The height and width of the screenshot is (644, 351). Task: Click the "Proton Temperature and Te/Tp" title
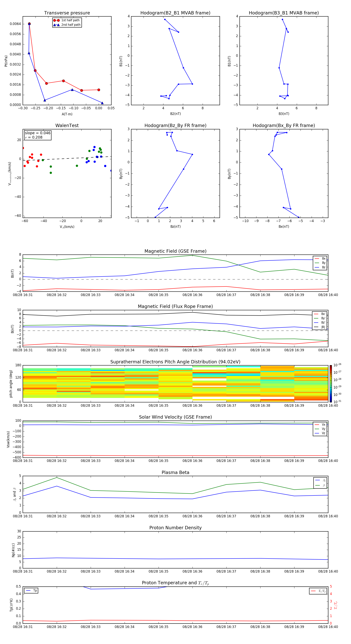tap(175, 583)
